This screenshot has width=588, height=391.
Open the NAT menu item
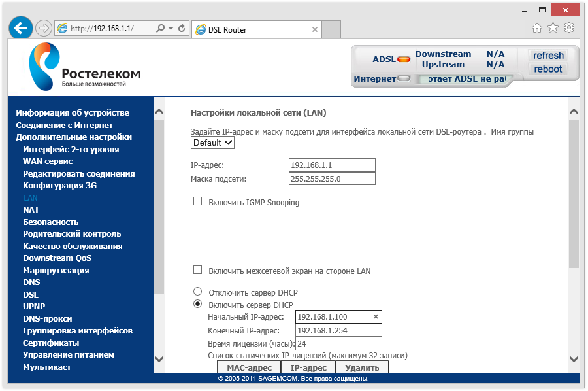tap(31, 210)
